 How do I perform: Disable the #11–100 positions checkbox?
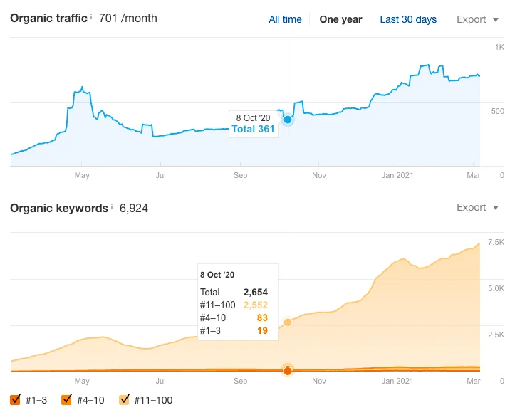[x=124, y=400]
